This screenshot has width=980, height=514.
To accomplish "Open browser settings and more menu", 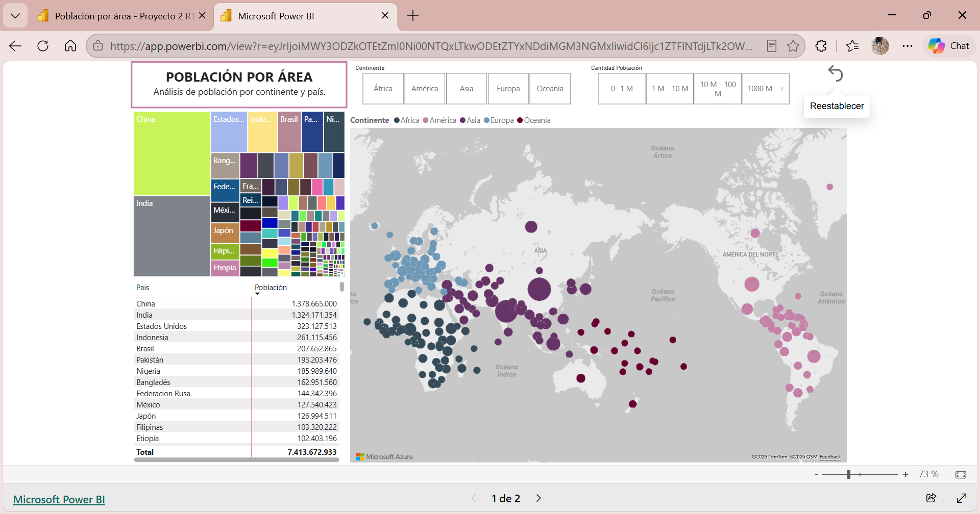I will [907, 46].
